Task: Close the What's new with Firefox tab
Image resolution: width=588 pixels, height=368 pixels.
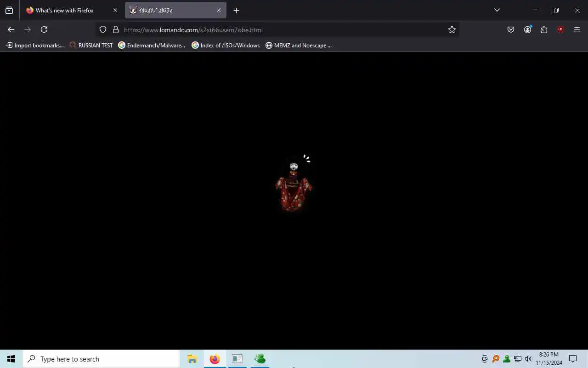Action: (115, 10)
